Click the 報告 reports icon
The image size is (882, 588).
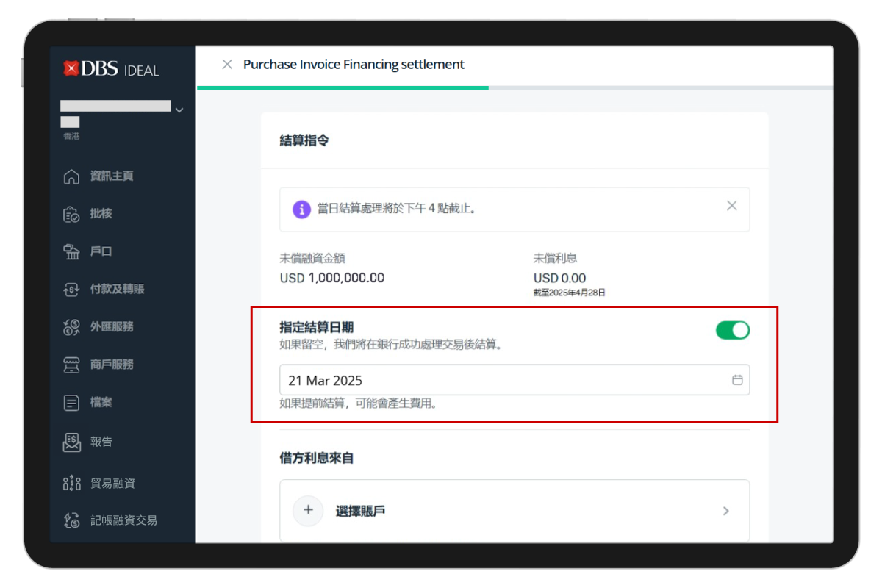click(x=71, y=442)
